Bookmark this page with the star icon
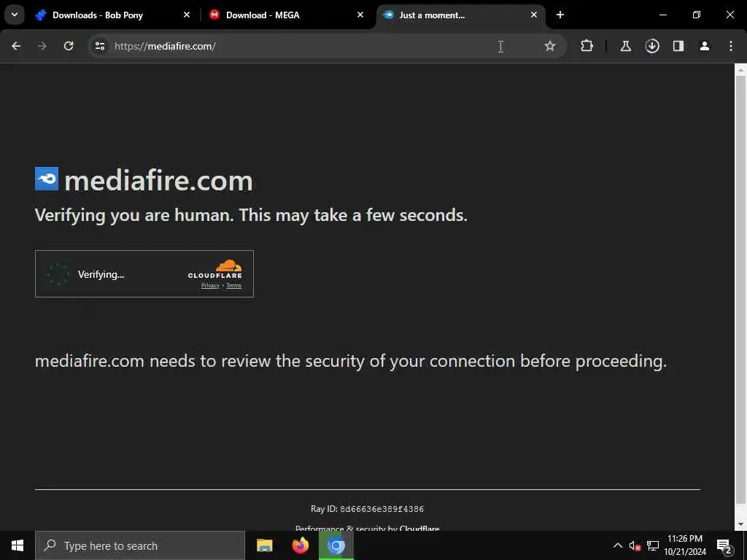The image size is (747, 560). pos(550,46)
